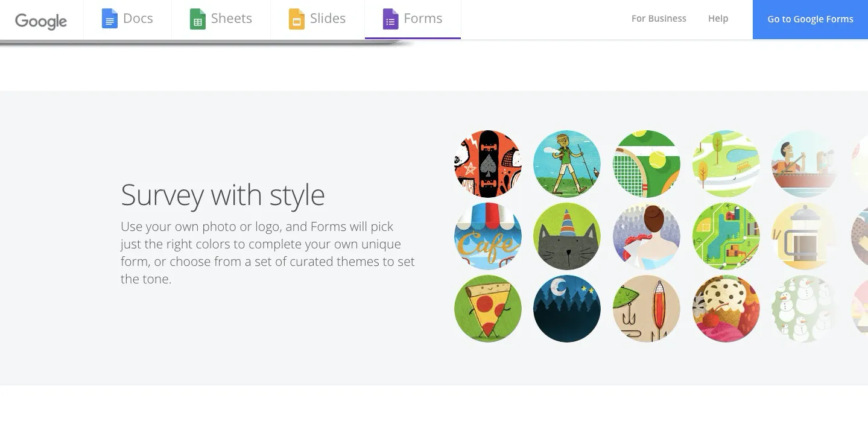Choose the French press coffee theme
The width and height of the screenshot is (868, 442).
coord(806,236)
